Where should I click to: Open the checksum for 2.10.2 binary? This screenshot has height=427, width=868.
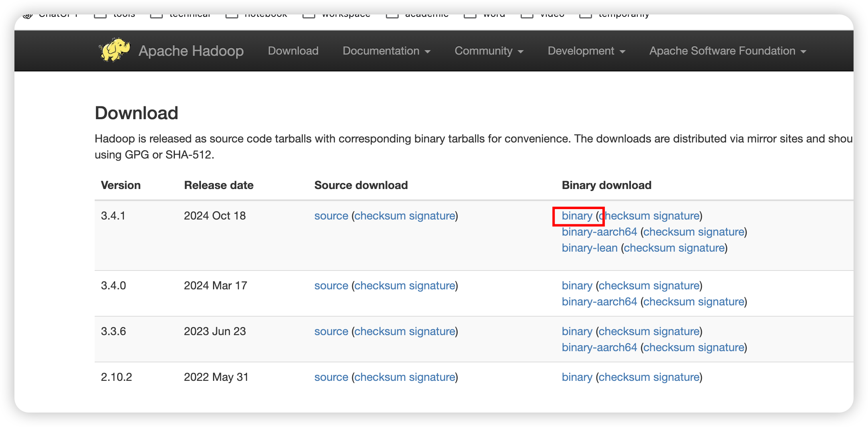click(x=624, y=377)
